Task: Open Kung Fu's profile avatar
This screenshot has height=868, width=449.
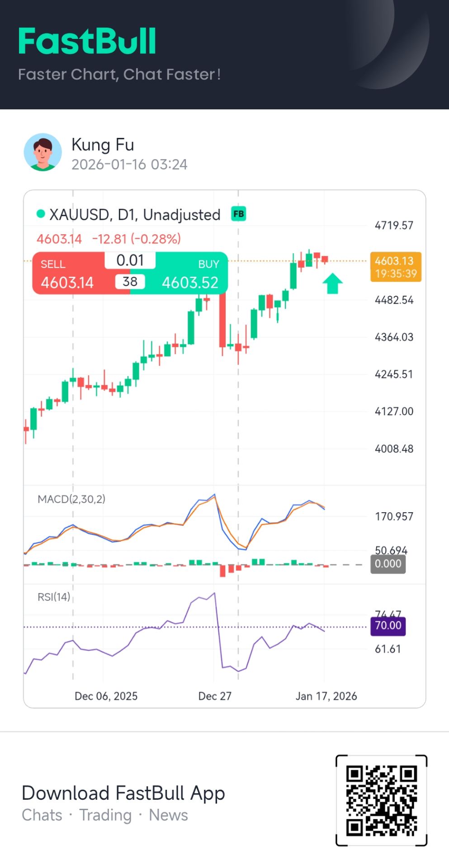Action: click(43, 152)
